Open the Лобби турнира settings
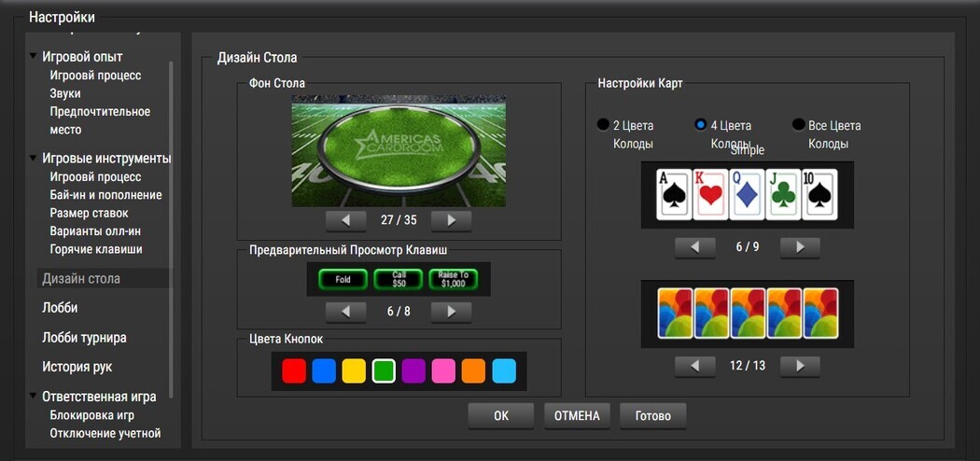The image size is (980, 461). (84, 338)
